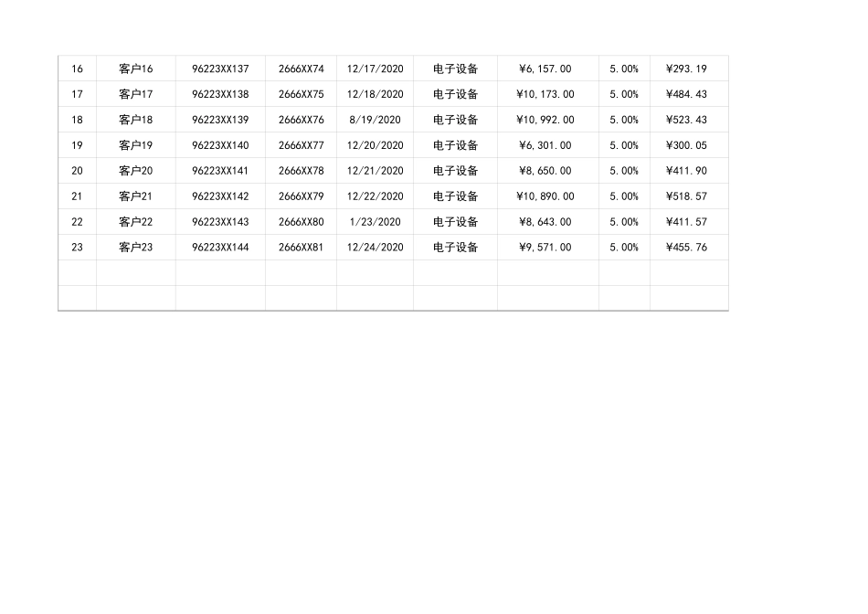Click the 客户19 customer name cell
The height and width of the screenshot is (614, 868).
(x=135, y=144)
